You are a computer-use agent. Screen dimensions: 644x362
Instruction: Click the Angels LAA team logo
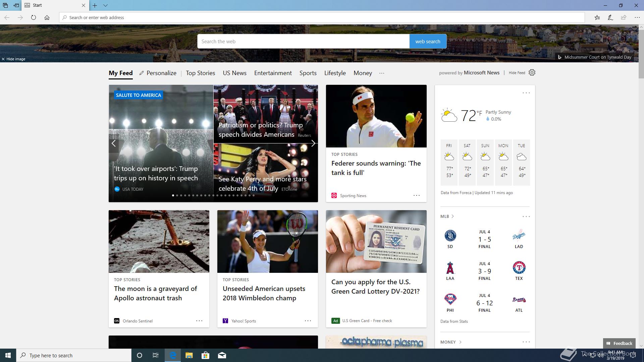(450, 268)
